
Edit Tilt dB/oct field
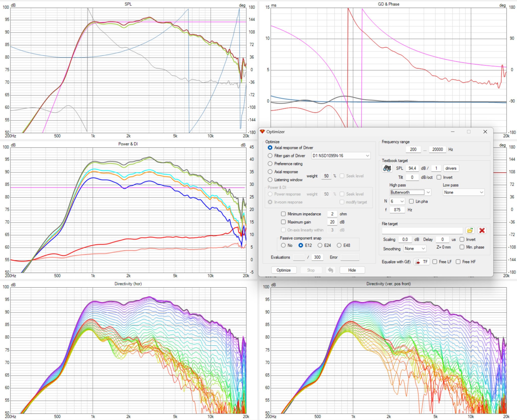412,177
